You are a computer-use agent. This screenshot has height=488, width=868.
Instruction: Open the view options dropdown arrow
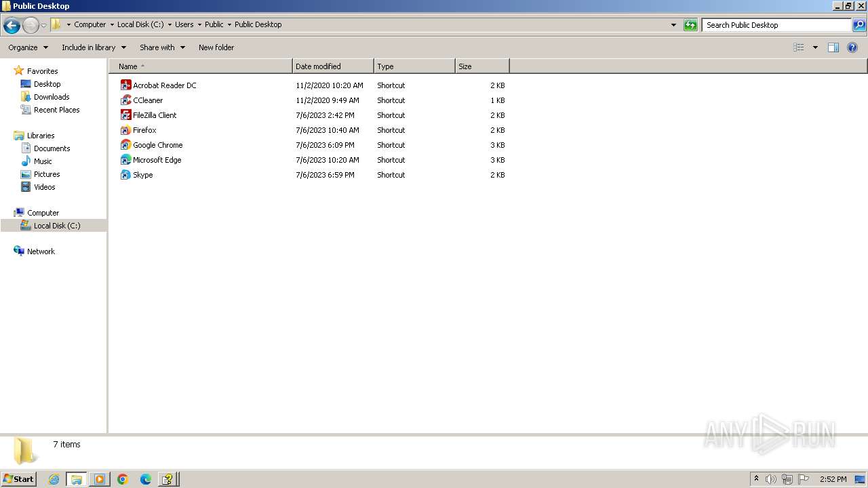point(815,47)
